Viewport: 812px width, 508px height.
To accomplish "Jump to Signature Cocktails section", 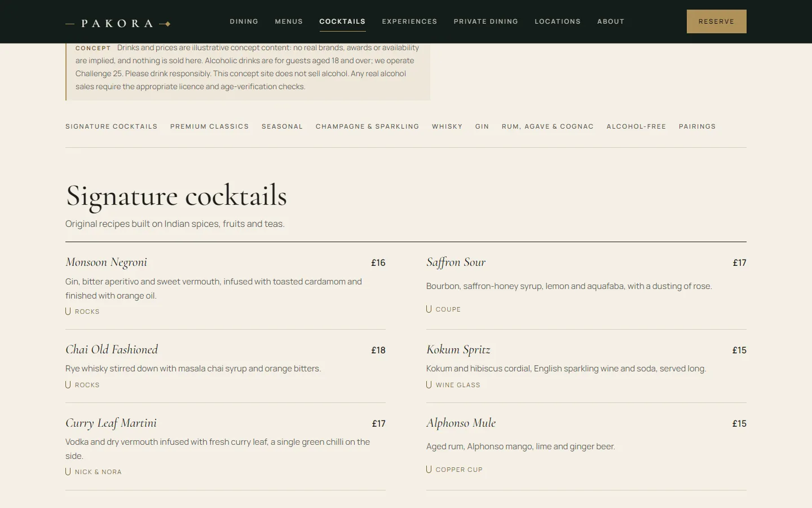I will pyautogui.click(x=112, y=126).
